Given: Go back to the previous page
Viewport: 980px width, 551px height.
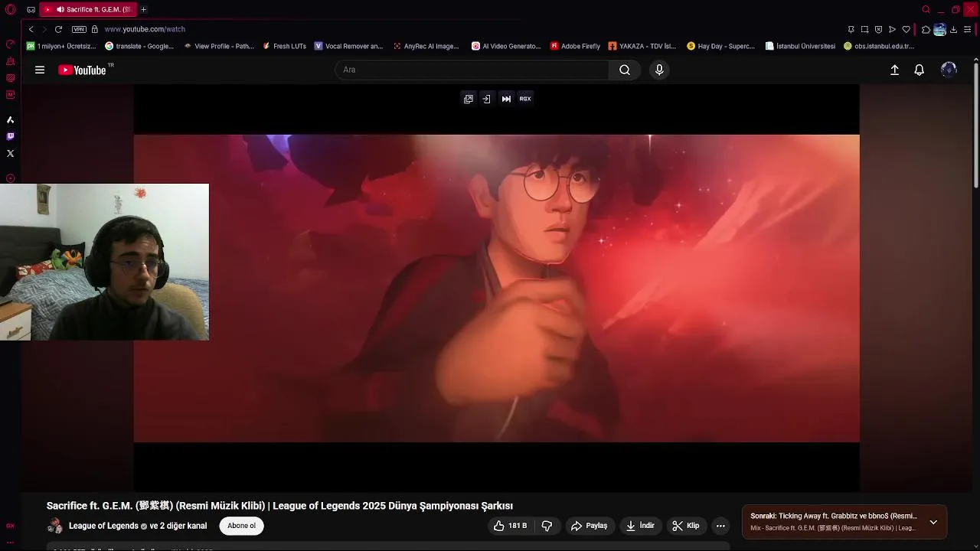Looking at the screenshot, I should tap(31, 29).
